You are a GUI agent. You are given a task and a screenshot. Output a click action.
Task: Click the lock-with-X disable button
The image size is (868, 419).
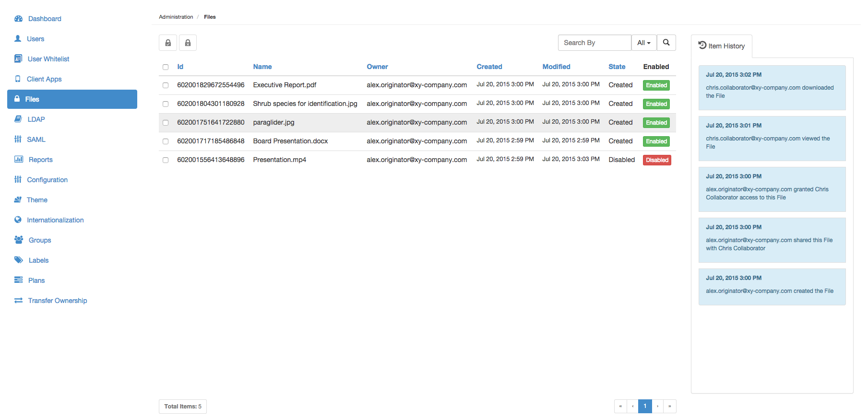coord(188,43)
